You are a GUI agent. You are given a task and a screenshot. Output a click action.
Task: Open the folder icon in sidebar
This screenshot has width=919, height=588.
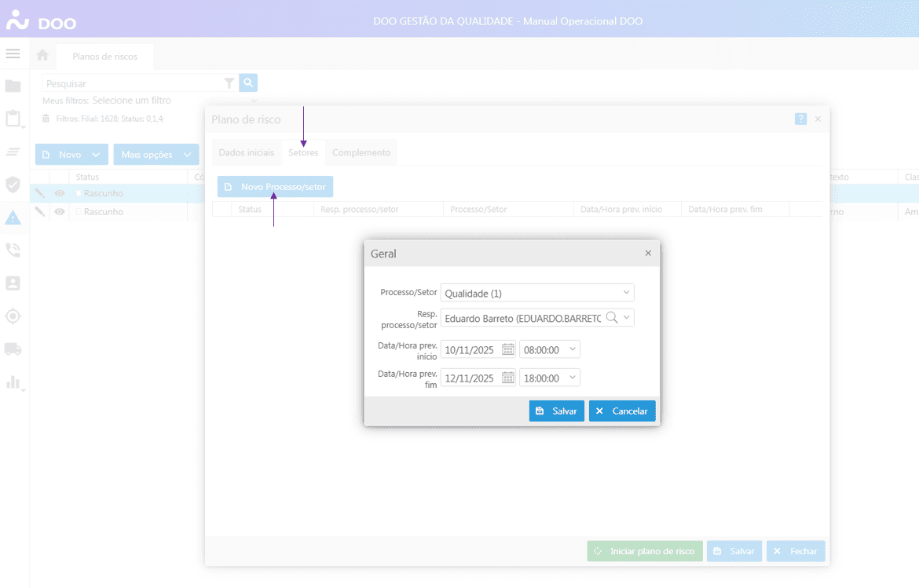(x=13, y=86)
